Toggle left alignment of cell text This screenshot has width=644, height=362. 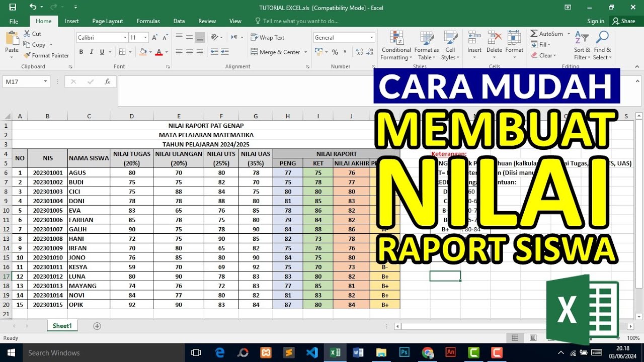179,52
